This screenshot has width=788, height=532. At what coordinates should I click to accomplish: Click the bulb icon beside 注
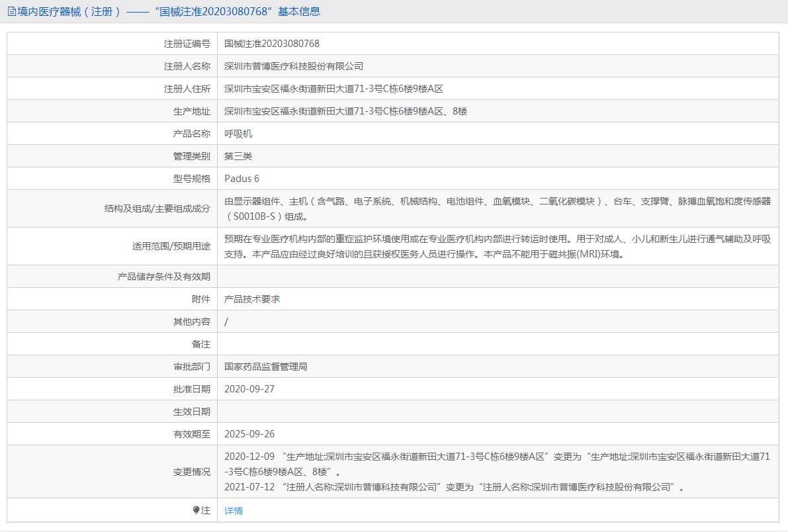196,510
